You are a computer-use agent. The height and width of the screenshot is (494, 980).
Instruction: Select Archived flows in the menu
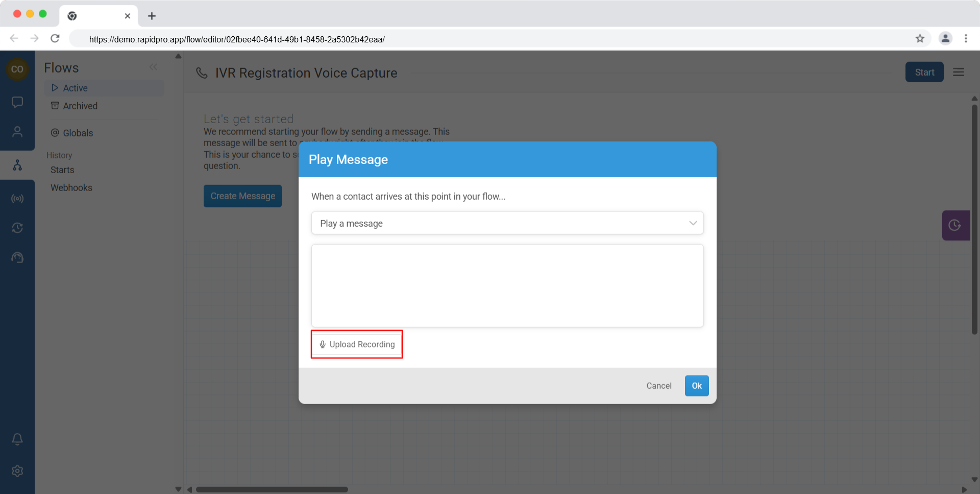point(80,106)
